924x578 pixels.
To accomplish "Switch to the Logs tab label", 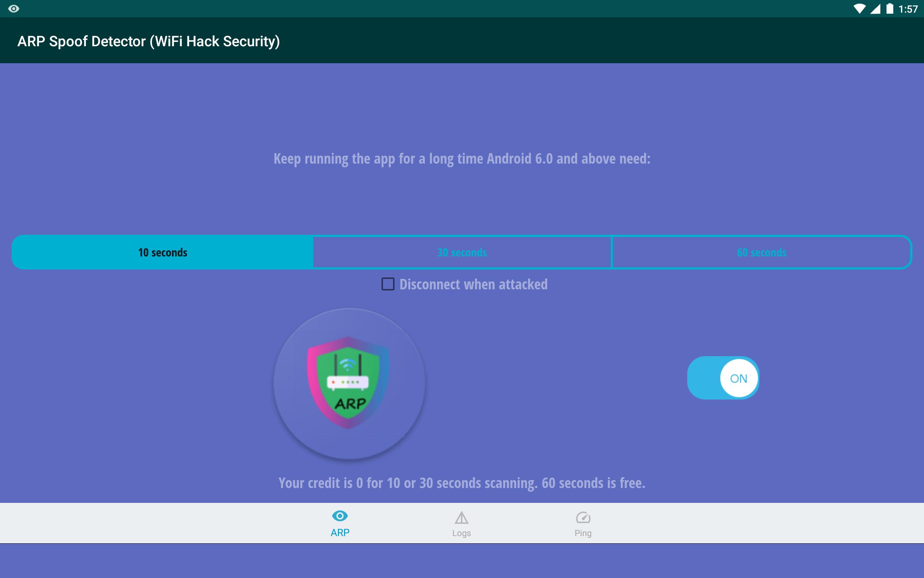I will click(461, 533).
